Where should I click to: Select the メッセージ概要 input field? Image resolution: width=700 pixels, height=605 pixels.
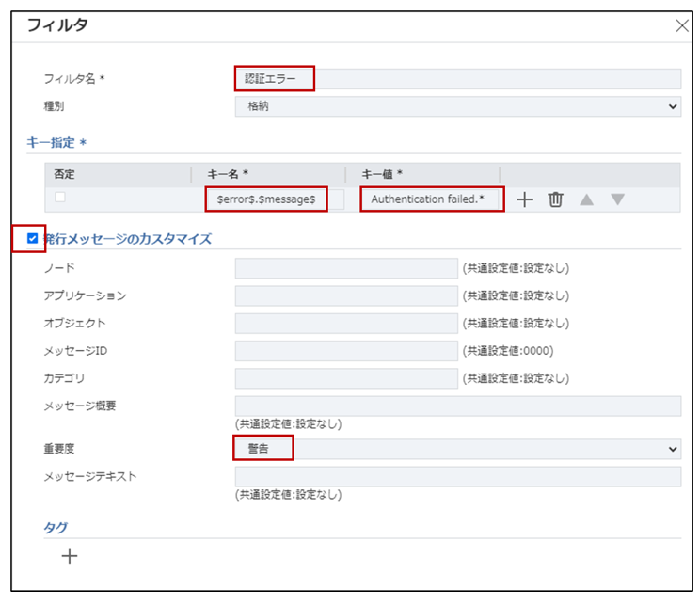click(x=457, y=406)
